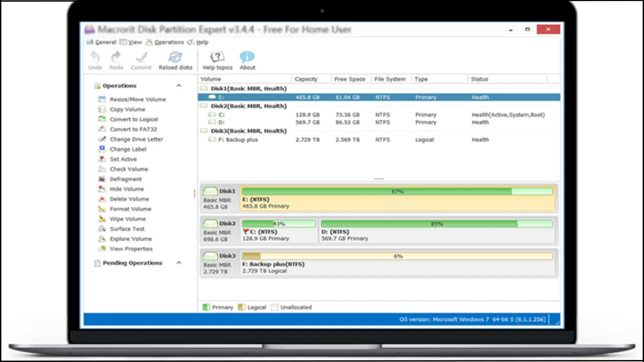The width and height of the screenshot is (644, 362).
Task: Choose Wipe Volume operation
Action: tap(122, 219)
